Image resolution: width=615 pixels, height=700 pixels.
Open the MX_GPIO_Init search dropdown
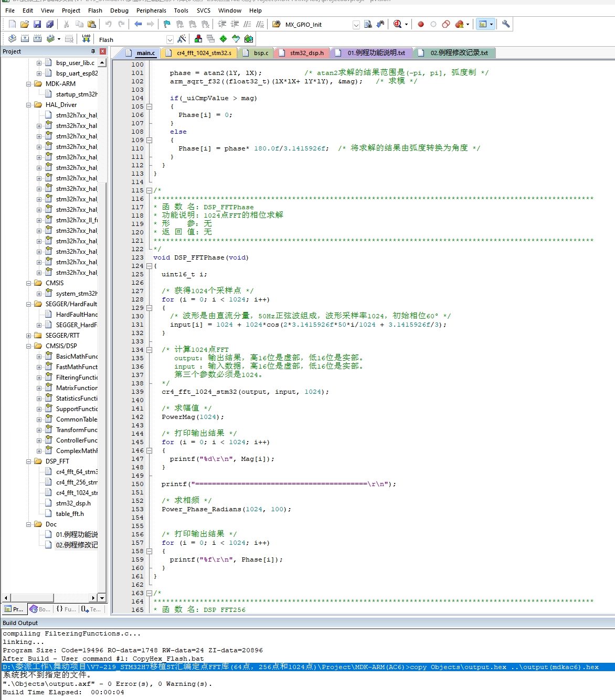pos(356,25)
